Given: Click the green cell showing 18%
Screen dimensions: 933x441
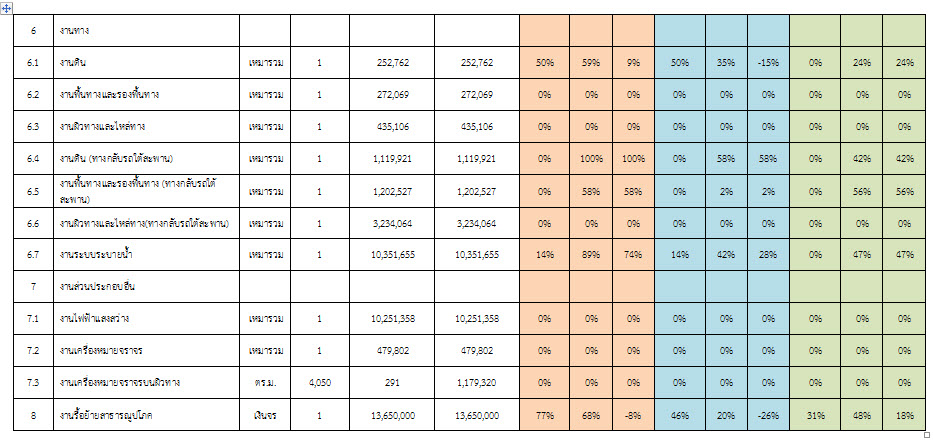Looking at the screenshot, I should (905, 414).
